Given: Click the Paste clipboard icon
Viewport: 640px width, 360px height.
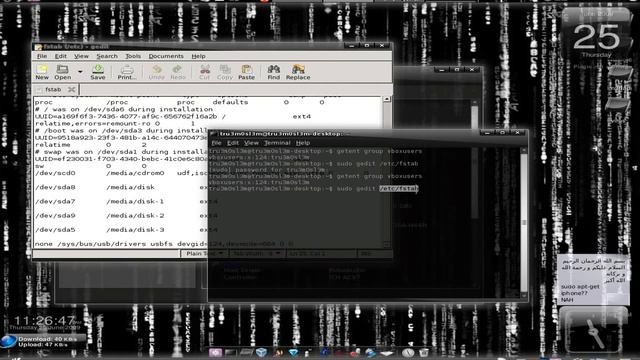Looking at the screenshot, I should (x=246, y=72).
